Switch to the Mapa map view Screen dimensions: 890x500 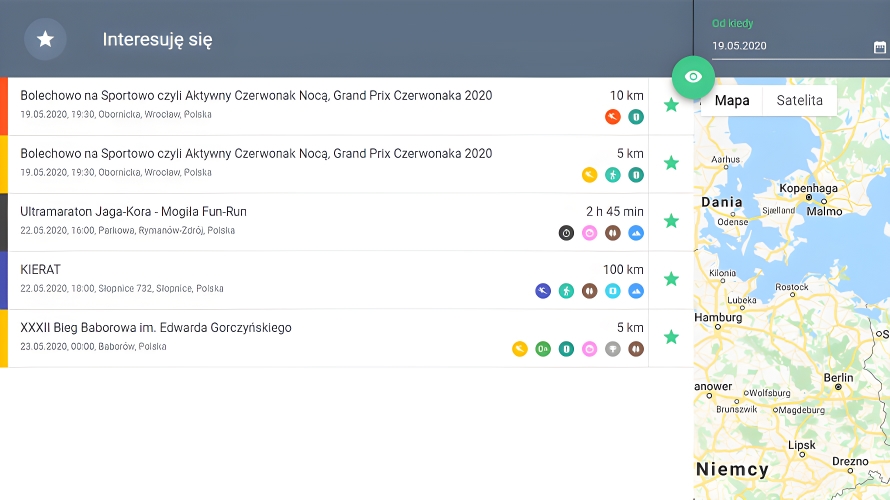[x=732, y=101]
